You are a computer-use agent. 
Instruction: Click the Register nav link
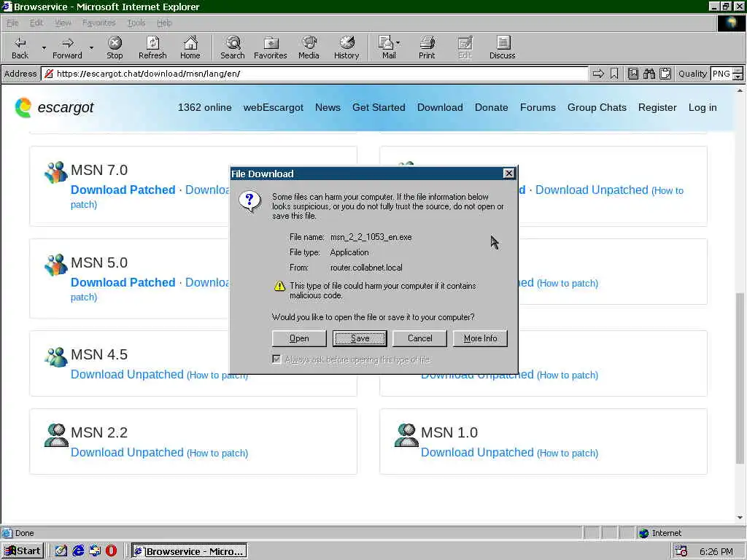657,108
